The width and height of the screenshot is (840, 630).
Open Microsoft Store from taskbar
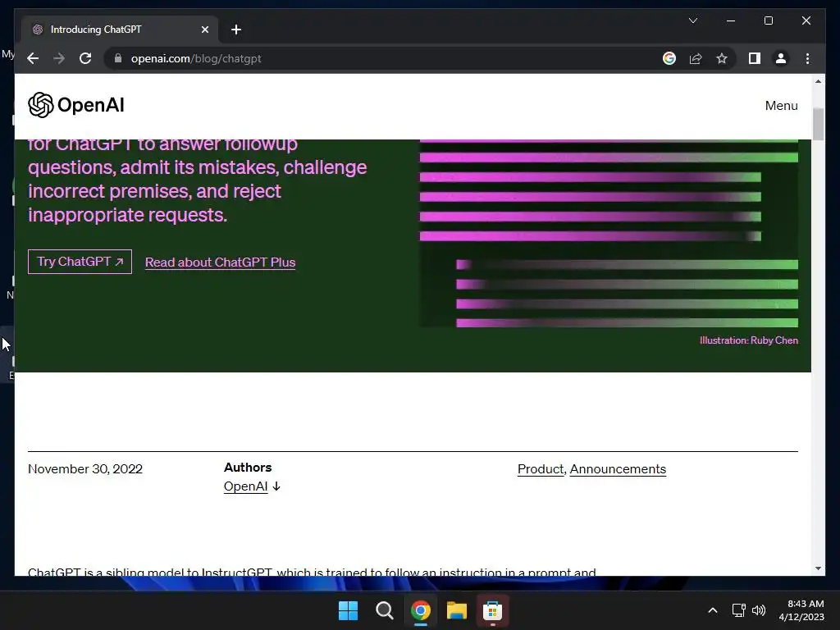point(492,610)
